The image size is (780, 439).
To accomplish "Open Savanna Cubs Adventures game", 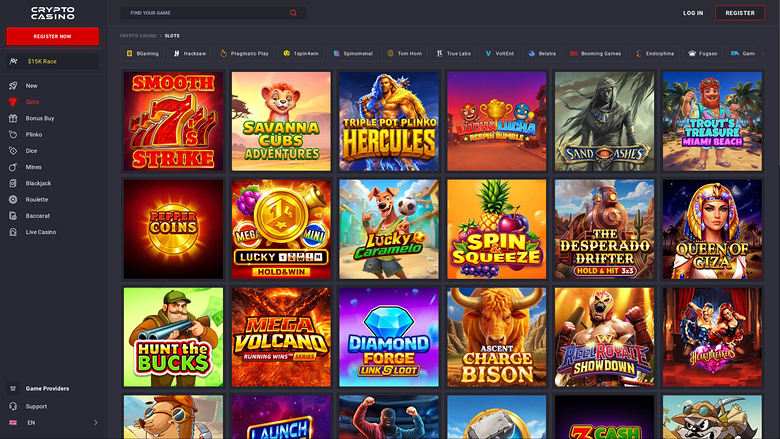I will tap(281, 121).
